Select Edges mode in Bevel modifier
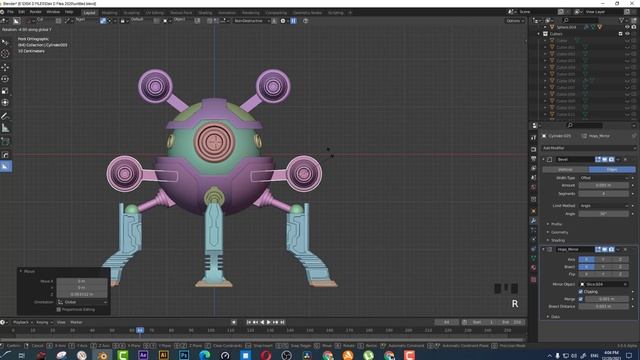The height and width of the screenshot is (360, 640). (612, 169)
